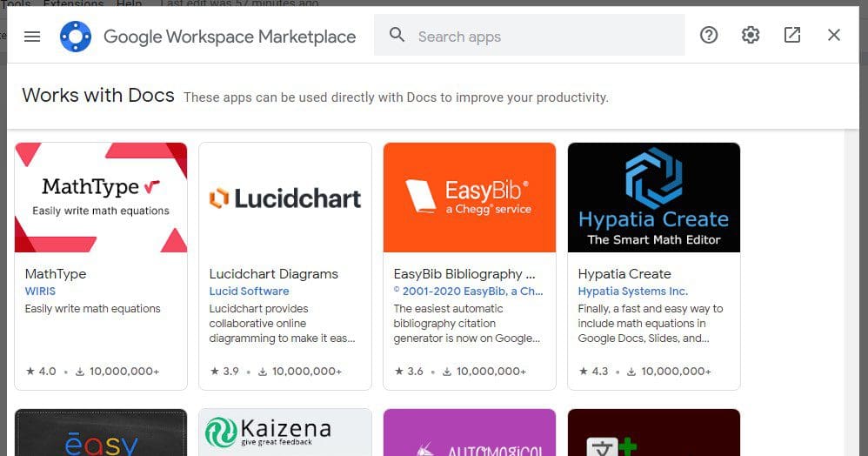Click Lucidchart's 10,000,000+ download count
This screenshot has height=456, width=868.
click(x=300, y=372)
